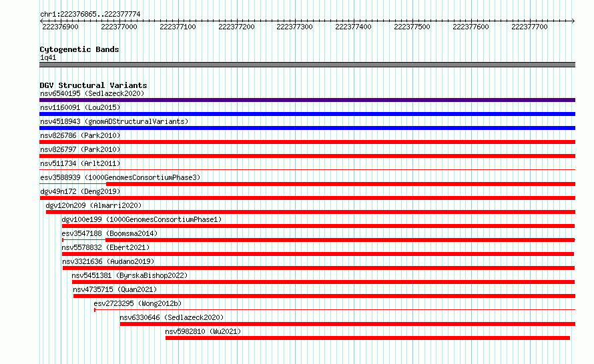Screen dimensions: 594x364
Task: Select the nsv5982810 (Wu2021) label
Action: pos(203,331)
